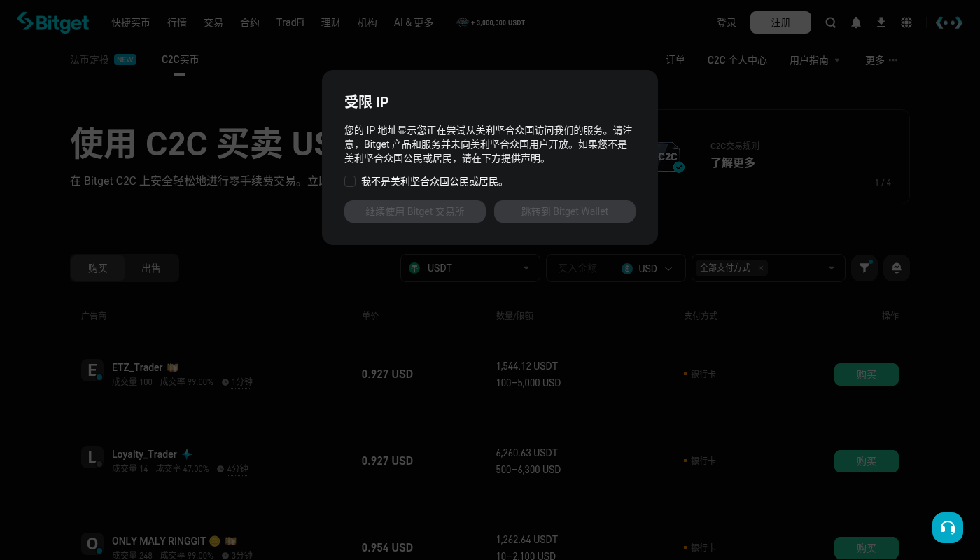This screenshot has width=980, height=560.
Task: Click the 1,544.12 USDT quantity
Action: [x=527, y=366]
